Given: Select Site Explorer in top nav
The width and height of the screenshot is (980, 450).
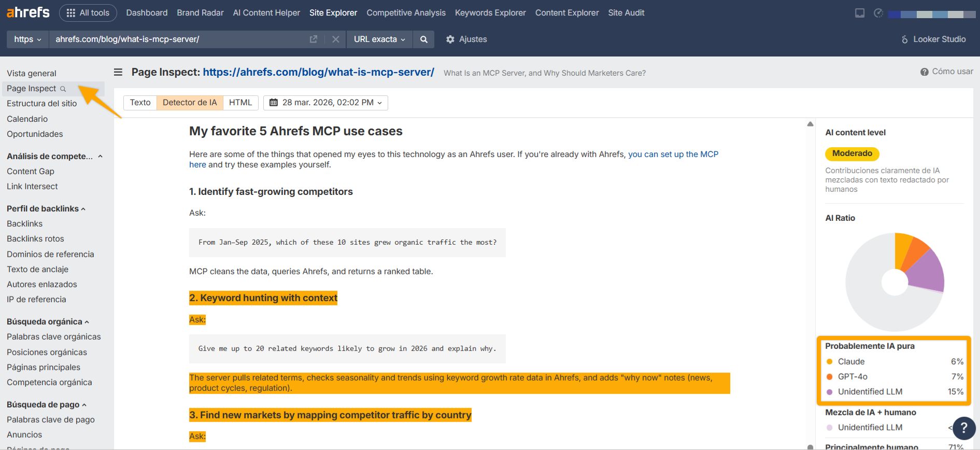Looking at the screenshot, I should (333, 13).
